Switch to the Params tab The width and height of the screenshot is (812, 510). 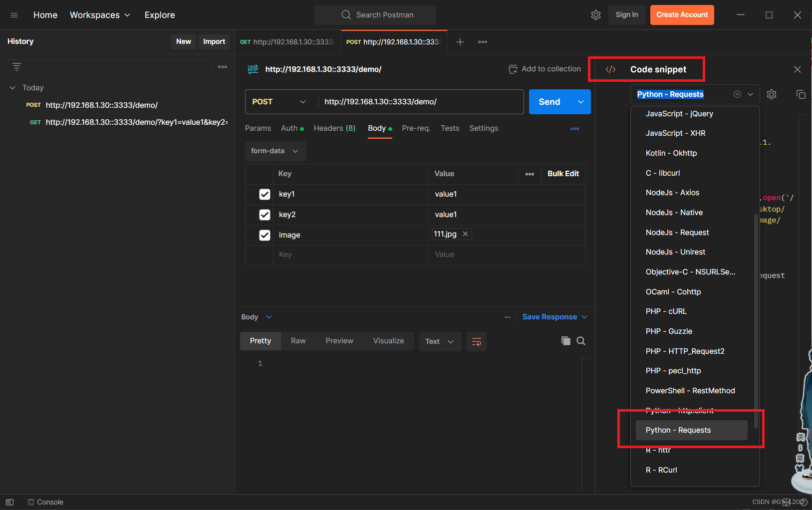tap(258, 128)
